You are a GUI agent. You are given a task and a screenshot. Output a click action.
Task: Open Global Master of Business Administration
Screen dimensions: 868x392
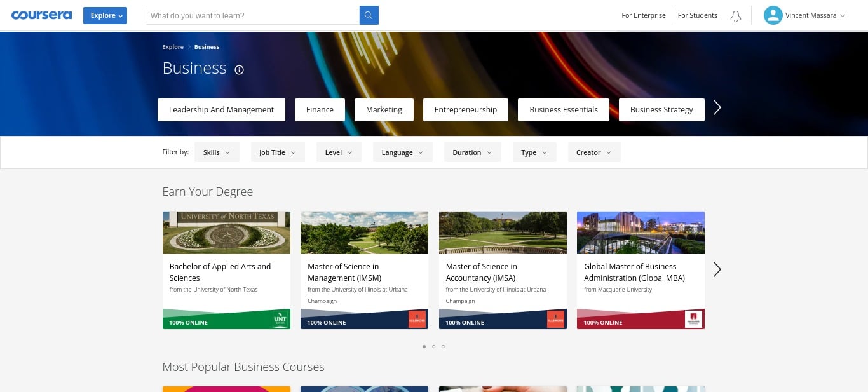point(634,272)
